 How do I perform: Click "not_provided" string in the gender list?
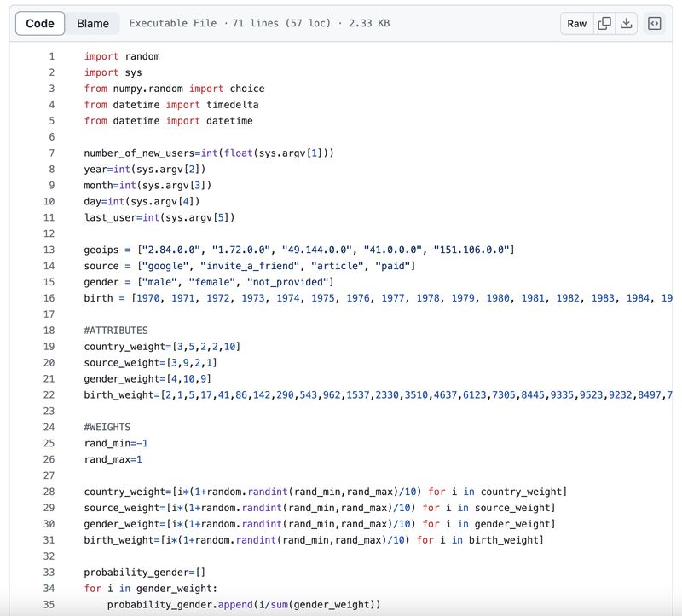point(287,282)
